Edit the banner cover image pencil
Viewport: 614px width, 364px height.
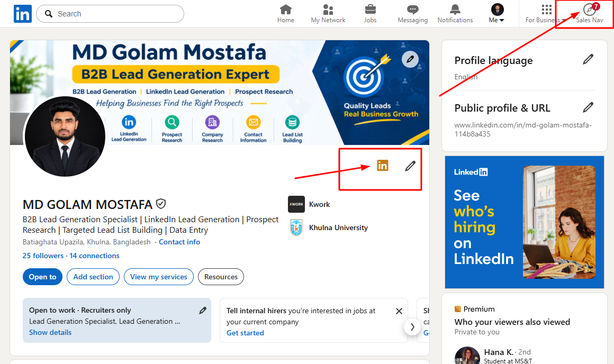pyautogui.click(x=410, y=59)
